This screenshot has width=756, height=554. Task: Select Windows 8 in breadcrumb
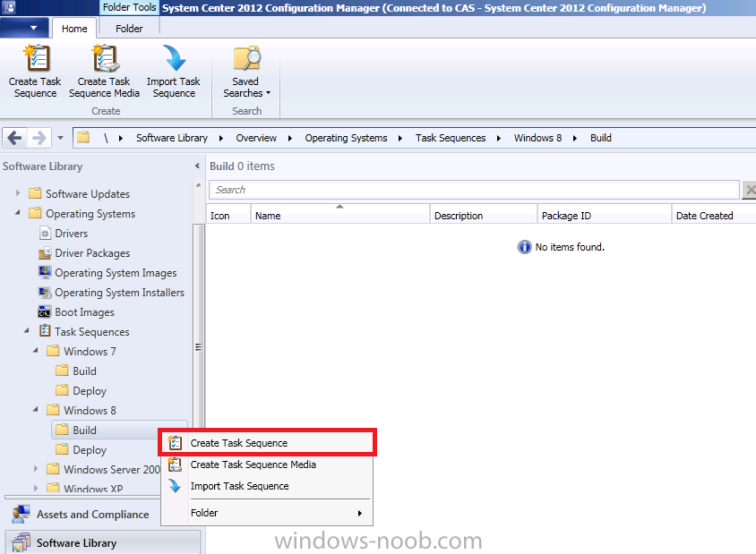537,138
